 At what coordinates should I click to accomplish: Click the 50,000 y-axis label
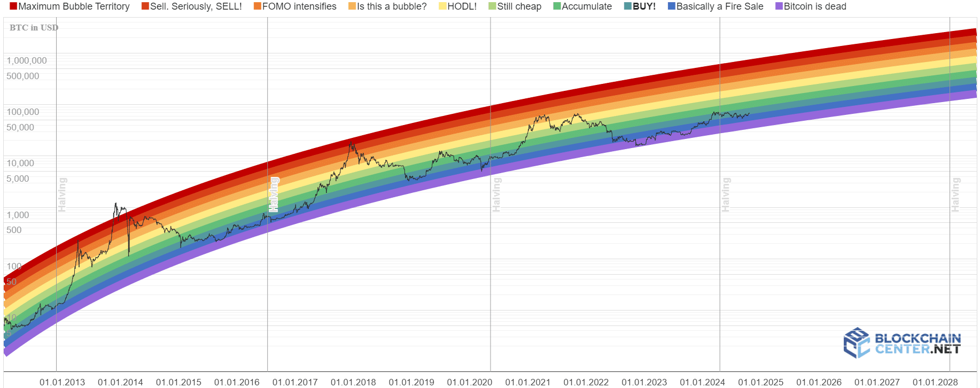click(x=20, y=128)
